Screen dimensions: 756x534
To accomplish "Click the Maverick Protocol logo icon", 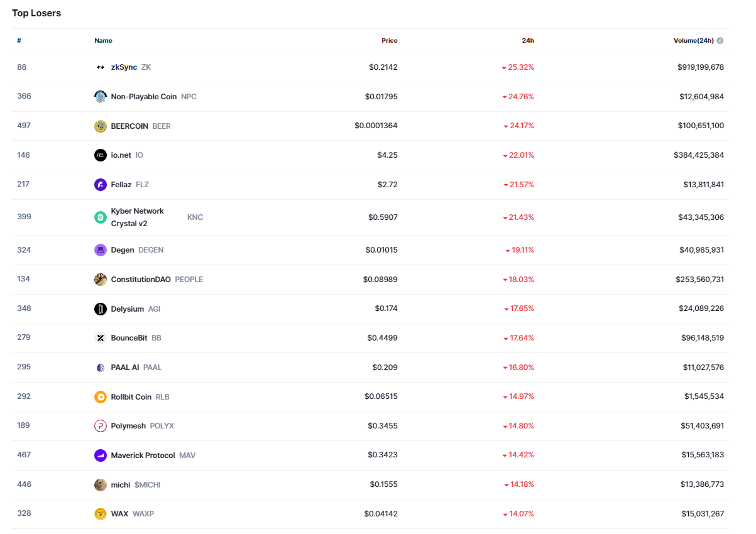I will pyautogui.click(x=101, y=455).
